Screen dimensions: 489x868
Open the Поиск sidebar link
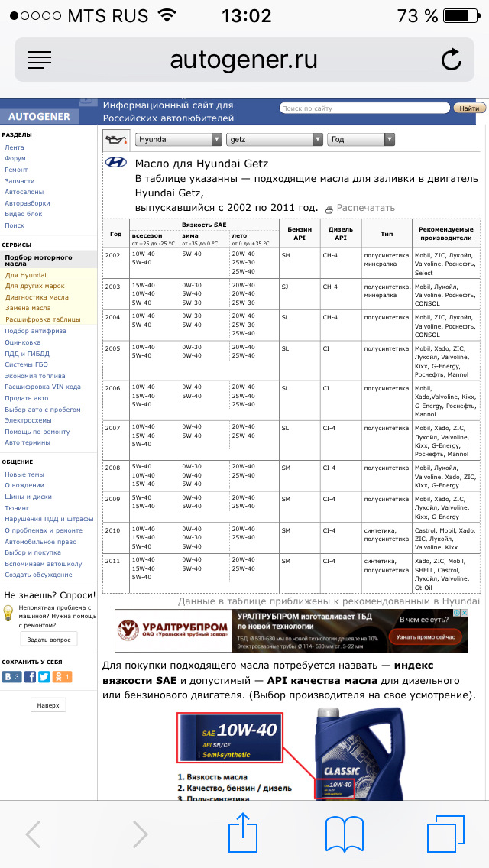pos(15,225)
